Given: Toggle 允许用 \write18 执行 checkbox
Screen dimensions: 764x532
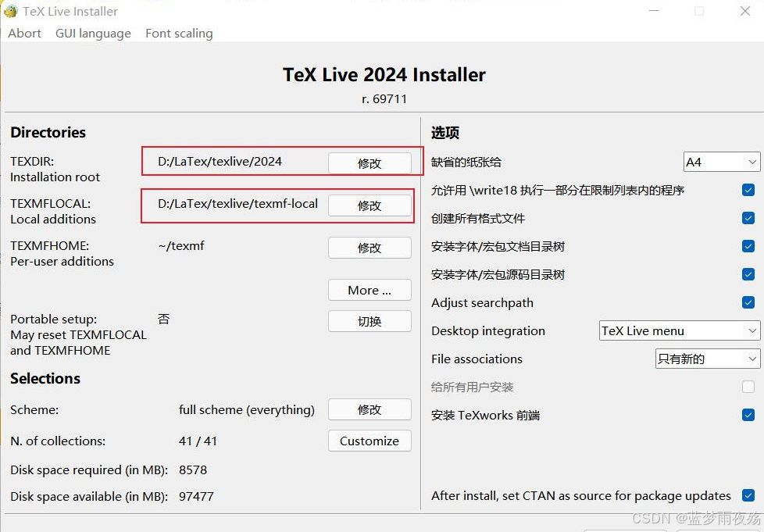Looking at the screenshot, I should coord(748,190).
